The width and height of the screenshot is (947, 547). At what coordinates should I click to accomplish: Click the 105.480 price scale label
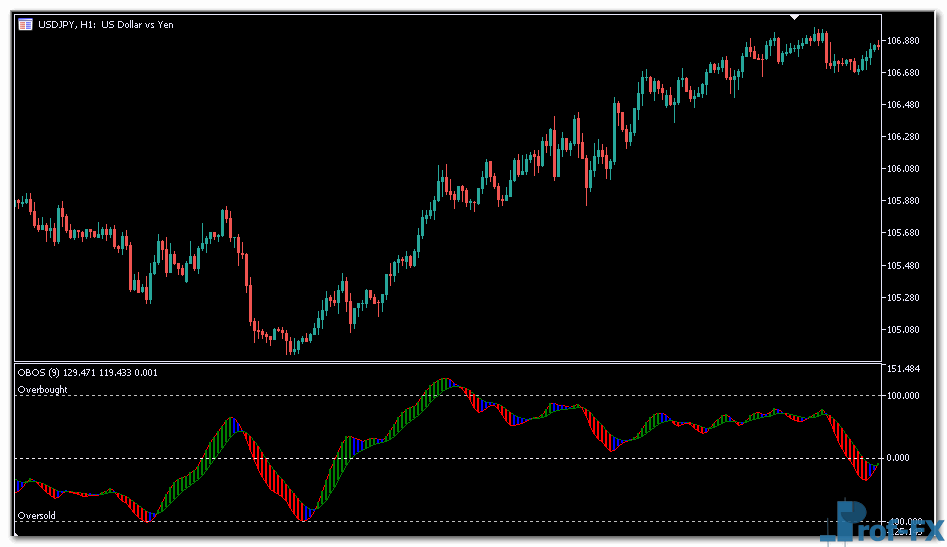pyautogui.click(x=903, y=266)
